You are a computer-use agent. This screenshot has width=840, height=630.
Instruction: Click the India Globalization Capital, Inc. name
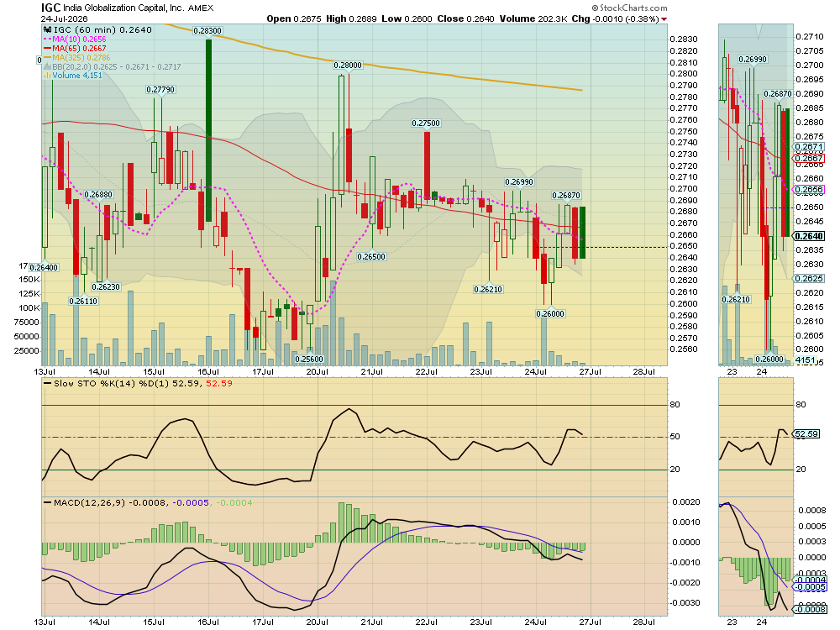pos(123,8)
